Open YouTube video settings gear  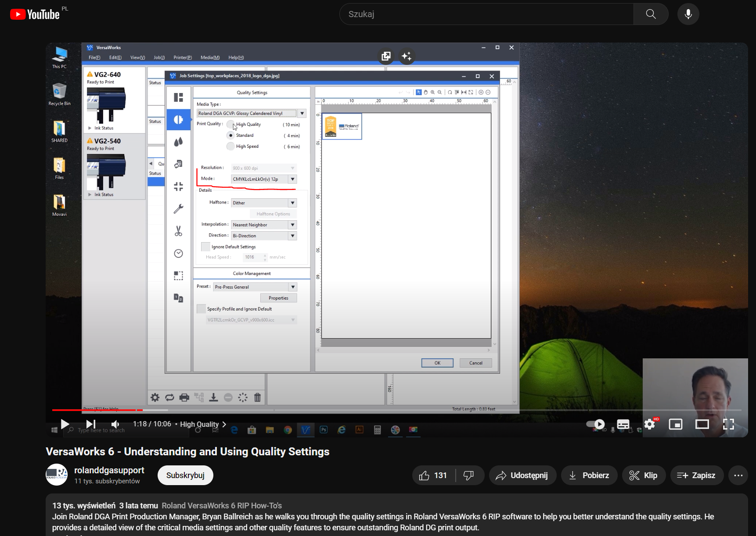click(650, 424)
